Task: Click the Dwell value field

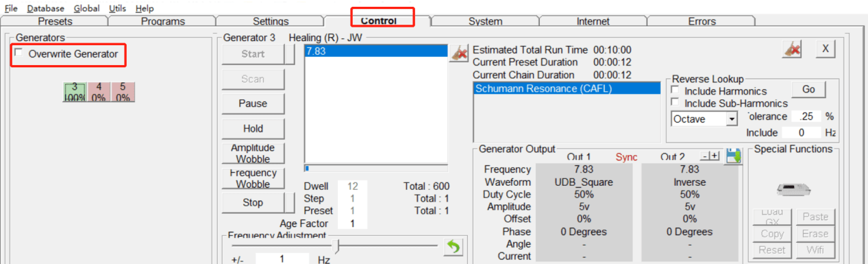Action: coord(352,186)
